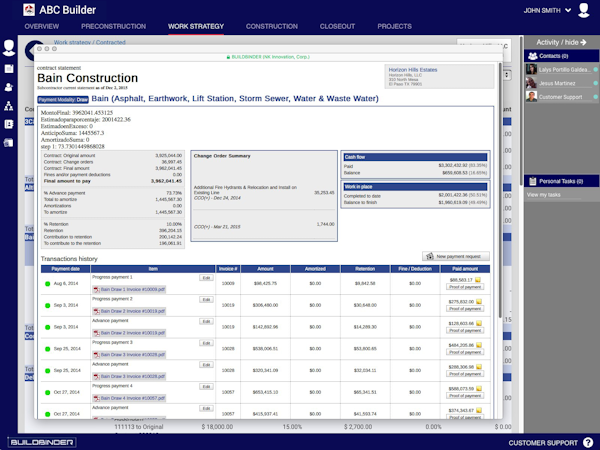Click the yellow note icon beside $88,583.17
This screenshot has width=600, height=450.
pyautogui.click(x=478, y=280)
